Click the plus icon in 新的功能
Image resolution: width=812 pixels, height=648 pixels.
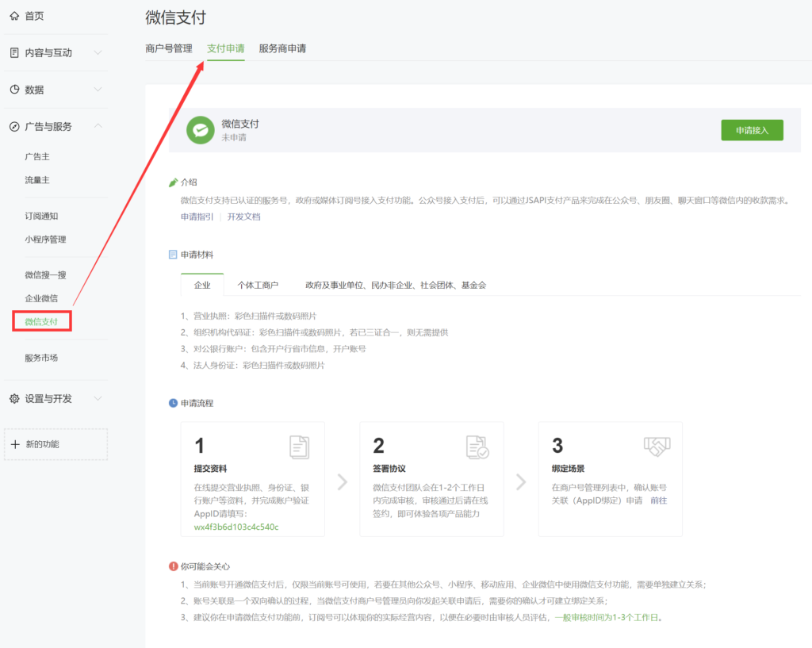[x=15, y=444]
